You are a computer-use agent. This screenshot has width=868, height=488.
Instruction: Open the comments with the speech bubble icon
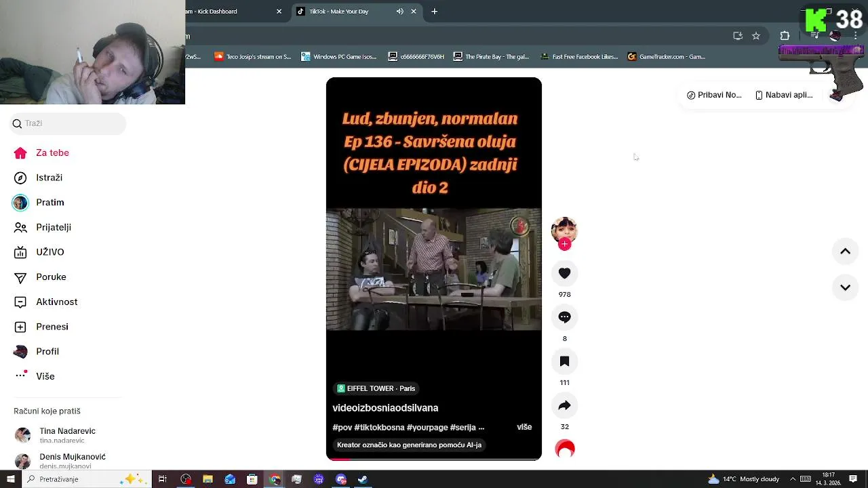click(x=564, y=317)
